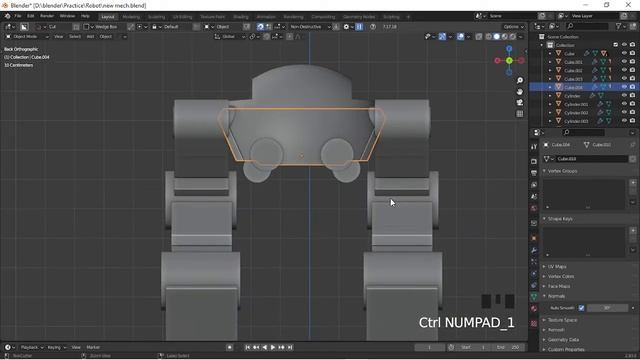
Task: Open the Modifiers wrench tab
Action: tap(534, 250)
